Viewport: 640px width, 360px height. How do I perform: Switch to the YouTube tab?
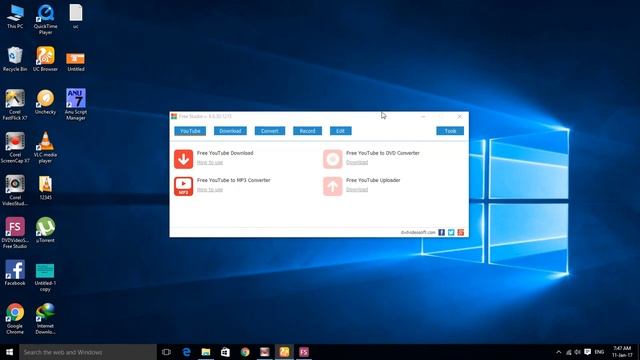[x=190, y=131]
